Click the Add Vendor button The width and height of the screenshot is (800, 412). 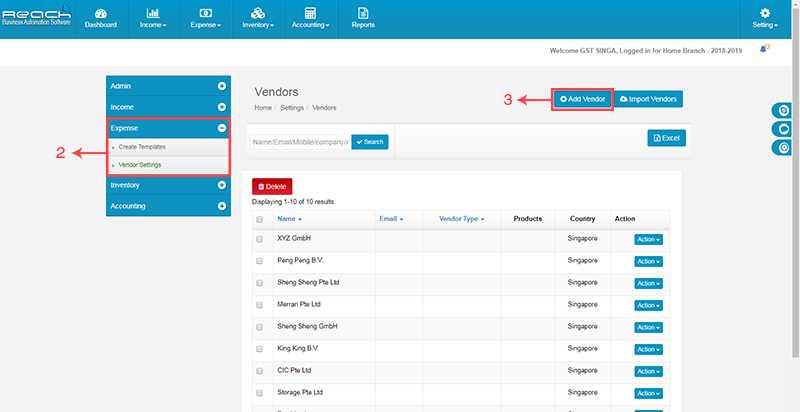[583, 99]
